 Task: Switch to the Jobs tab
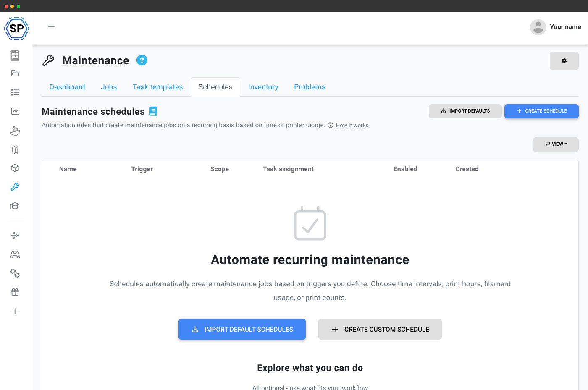(x=109, y=87)
